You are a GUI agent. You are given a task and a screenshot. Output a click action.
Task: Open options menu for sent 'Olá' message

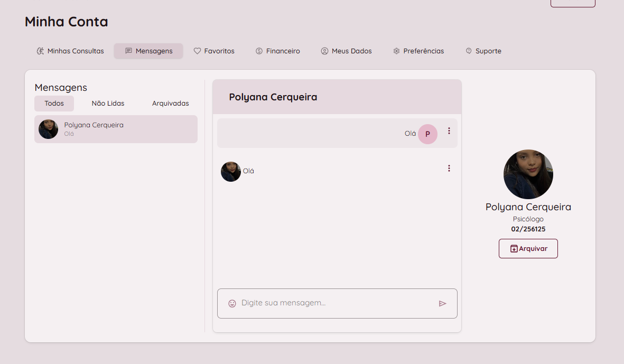pos(449,130)
